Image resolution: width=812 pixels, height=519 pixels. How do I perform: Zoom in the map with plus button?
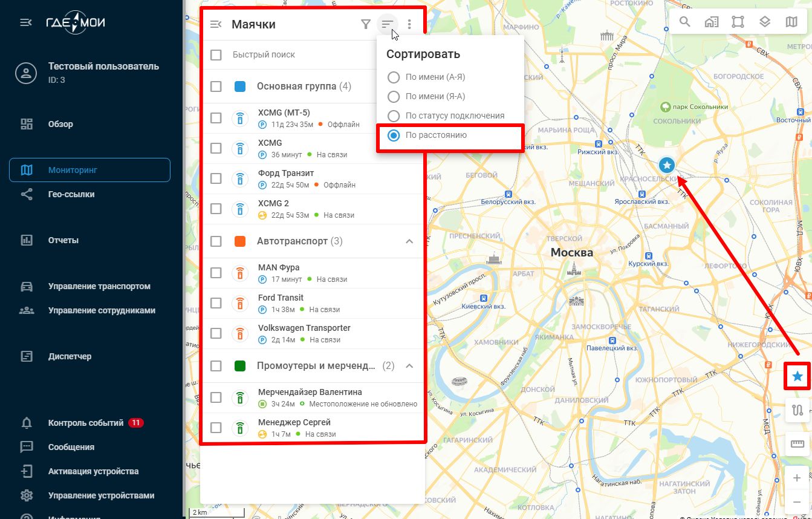pos(797,478)
